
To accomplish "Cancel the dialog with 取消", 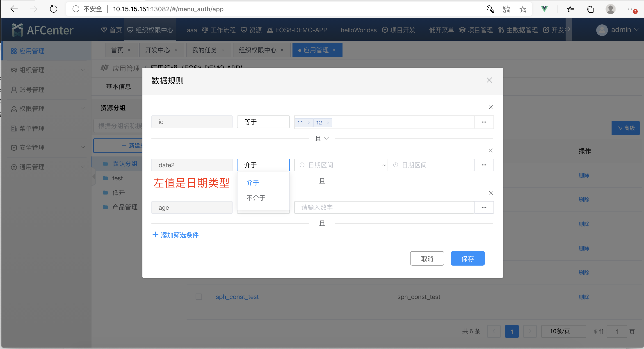I will (427, 259).
